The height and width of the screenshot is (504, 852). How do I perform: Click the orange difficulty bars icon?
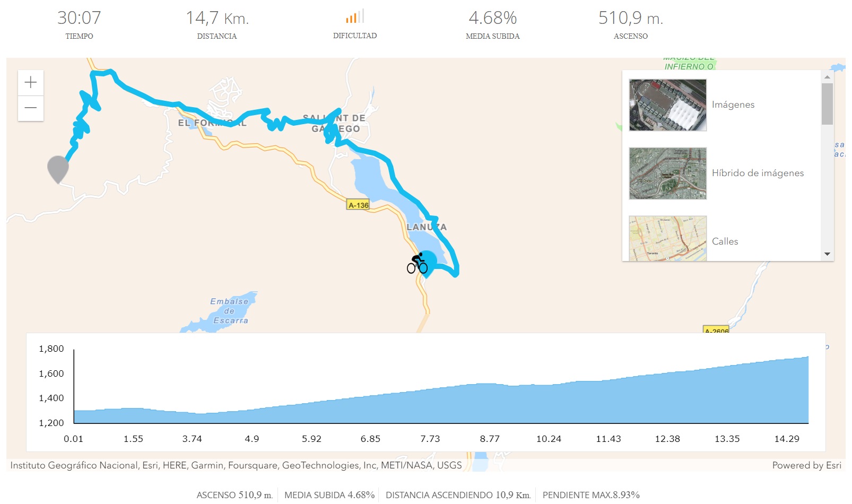354,17
